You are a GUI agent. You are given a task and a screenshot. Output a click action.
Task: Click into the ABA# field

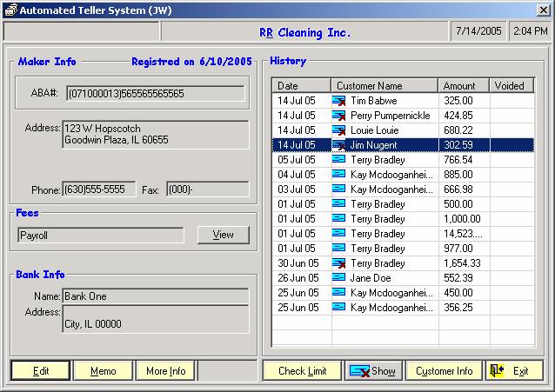click(x=157, y=93)
